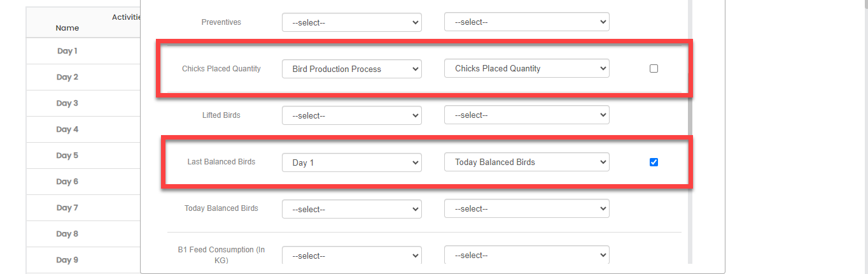Image resolution: width=868 pixels, height=274 pixels.
Task: Open B1 Feed Consumption first dropdown
Action: click(351, 256)
